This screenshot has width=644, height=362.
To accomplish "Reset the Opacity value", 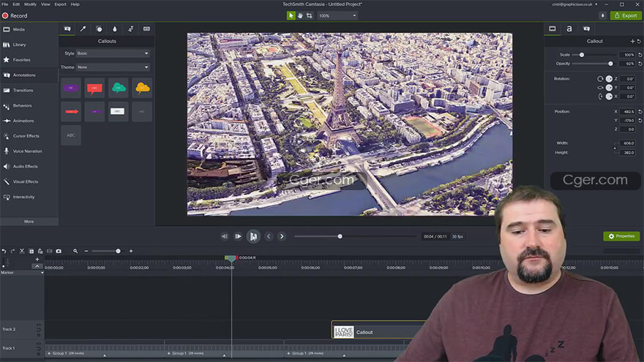I will click(x=640, y=64).
